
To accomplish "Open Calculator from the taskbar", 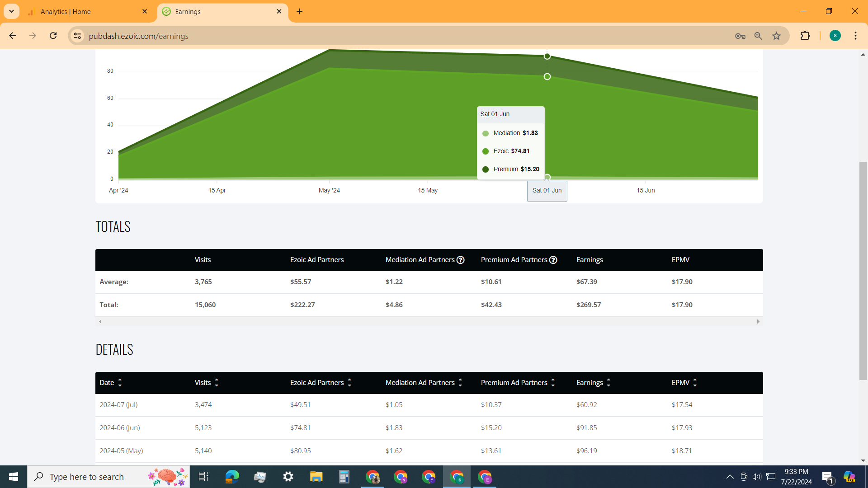I will (344, 477).
